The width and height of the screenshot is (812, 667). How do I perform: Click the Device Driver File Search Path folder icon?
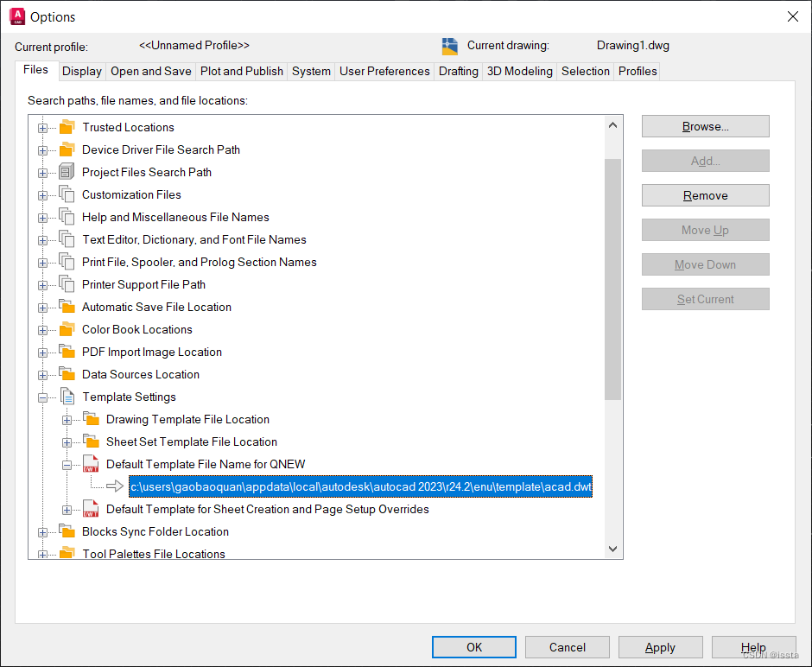[x=67, y=149]
